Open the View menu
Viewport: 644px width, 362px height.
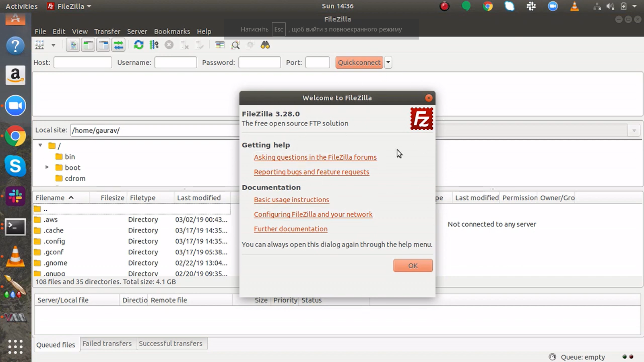click(80, 31)
